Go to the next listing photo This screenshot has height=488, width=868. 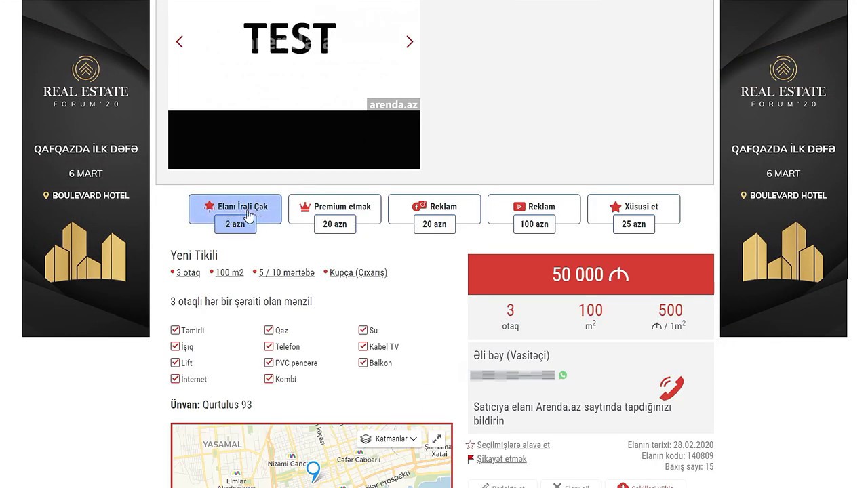click(x=410, y=42)
